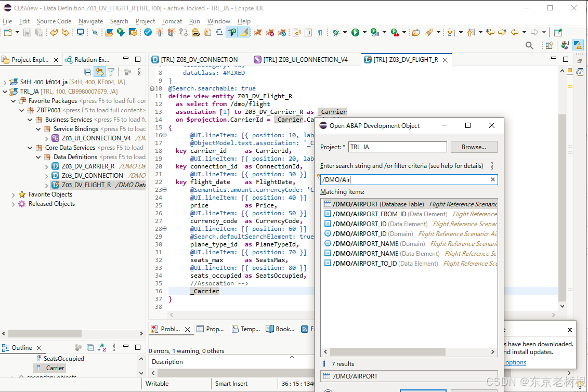Click Browse to choose a project
Image resolution: width=588 pixels, height=392 pixels.
474,147
